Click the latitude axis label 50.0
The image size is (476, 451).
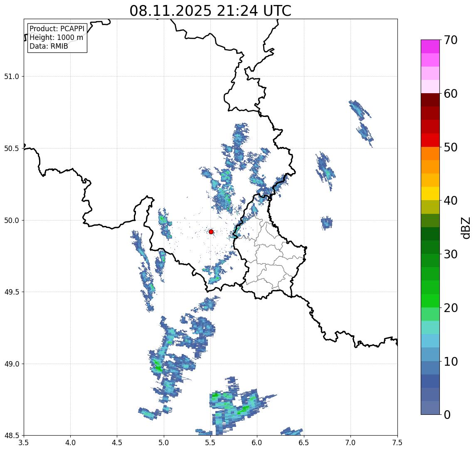(x=12, y=221)
